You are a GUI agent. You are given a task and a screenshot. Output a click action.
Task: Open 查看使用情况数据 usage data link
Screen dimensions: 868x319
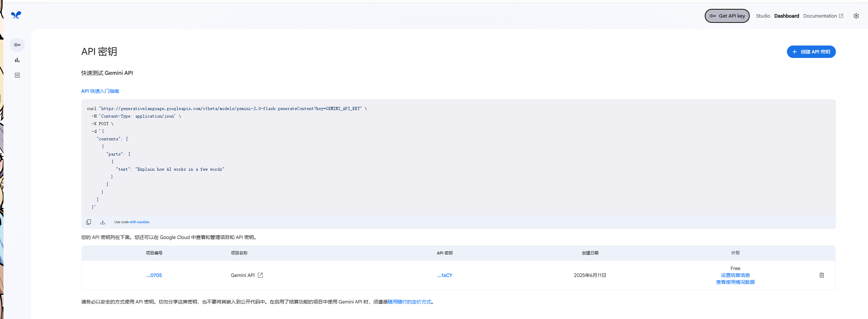tap(735, 282)
